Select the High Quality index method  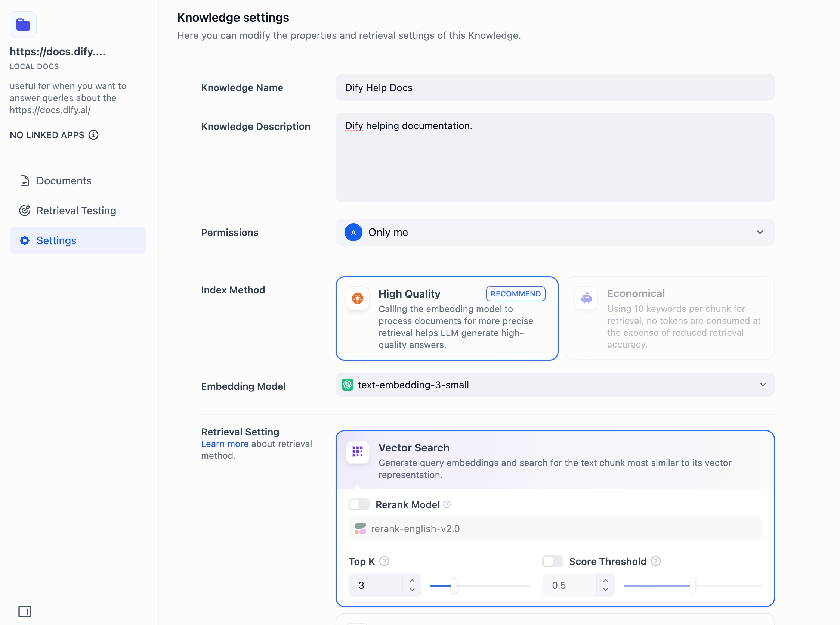pyautogui.click(x=447, y=318)
